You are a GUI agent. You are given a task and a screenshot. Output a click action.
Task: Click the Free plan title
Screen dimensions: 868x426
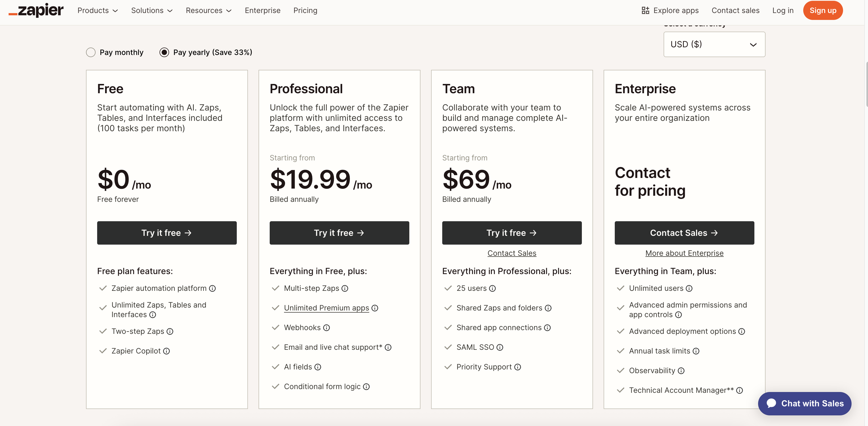pos(110,89)
